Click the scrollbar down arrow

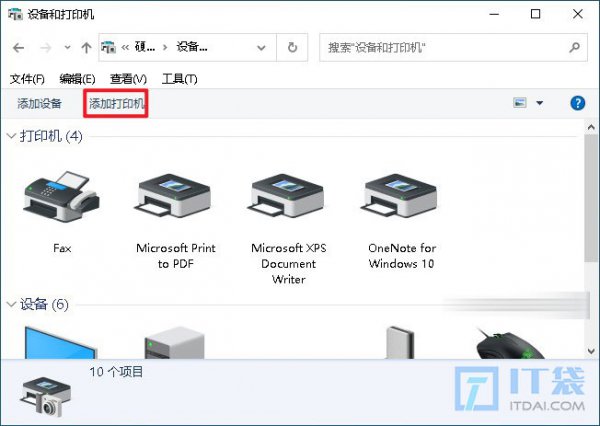pos(591,351)
